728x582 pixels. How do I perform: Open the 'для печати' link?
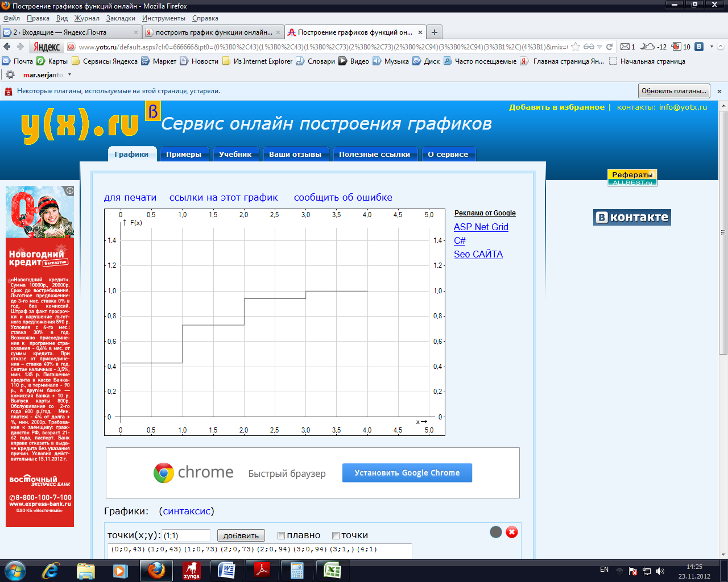(x=130, y=197)
